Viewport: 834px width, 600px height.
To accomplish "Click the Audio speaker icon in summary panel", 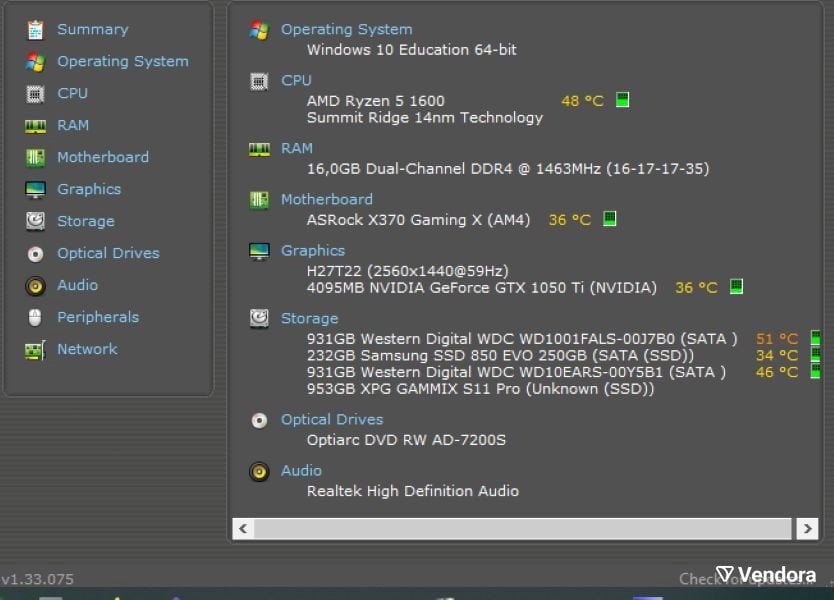I will [259, 472].
